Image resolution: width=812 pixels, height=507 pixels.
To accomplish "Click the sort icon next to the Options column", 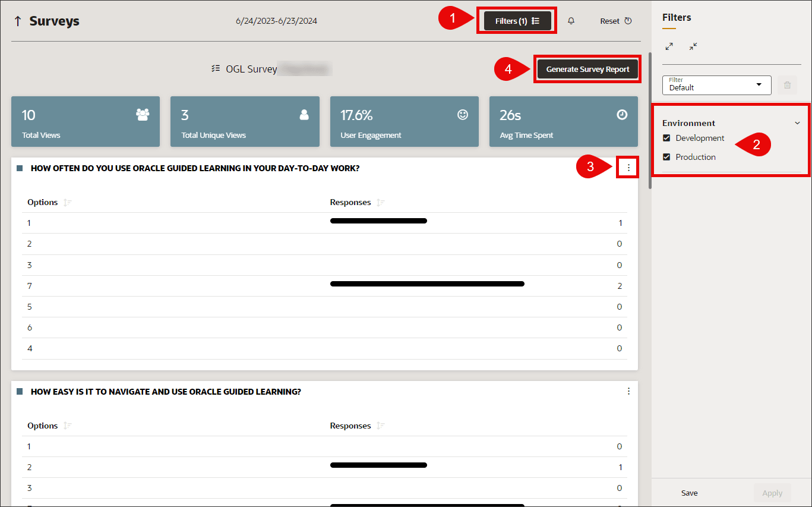I will (x=66, y=202).
